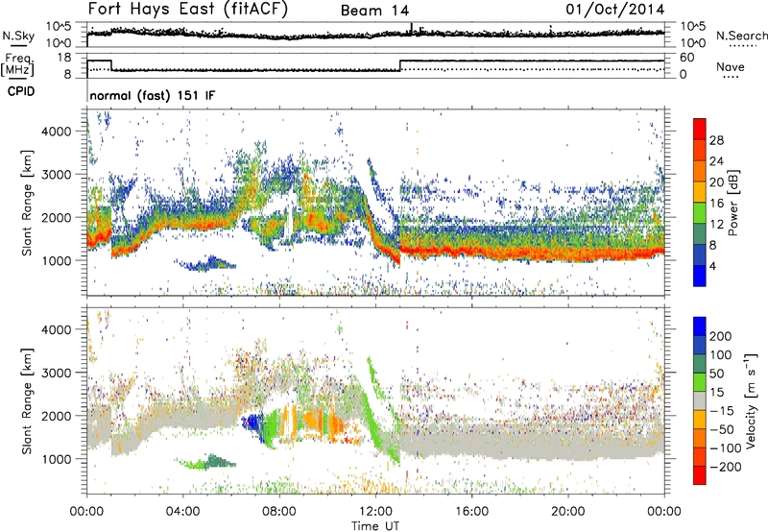This screenshot has height=532, width=768.
Task: Click the "18" tick on frequency axis
Action: 63,58
